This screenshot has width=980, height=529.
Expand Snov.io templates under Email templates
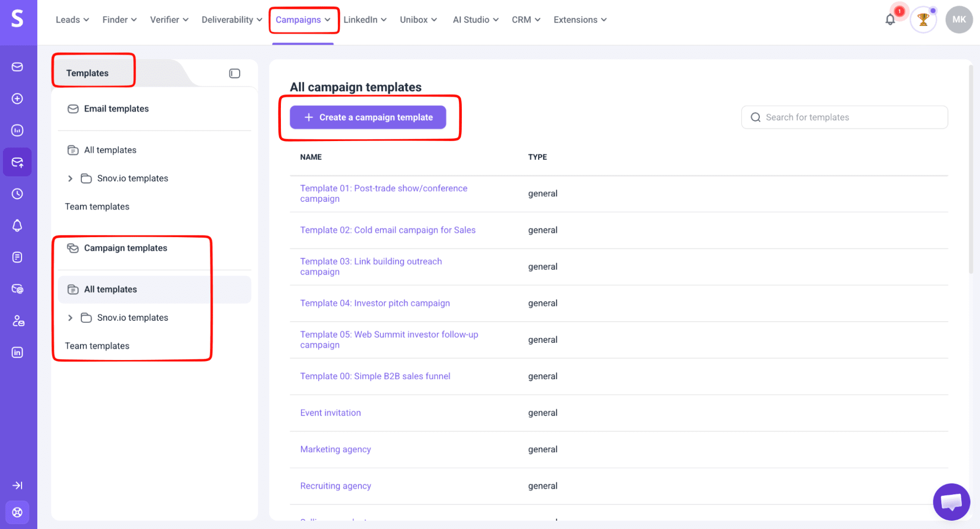(x=70, y=178)
